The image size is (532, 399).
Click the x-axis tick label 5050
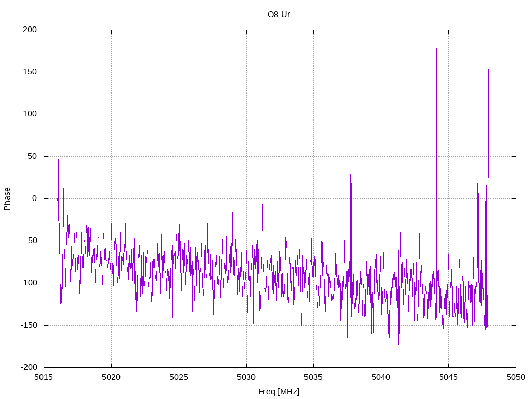pyautogui.click(x=516, y=377)
